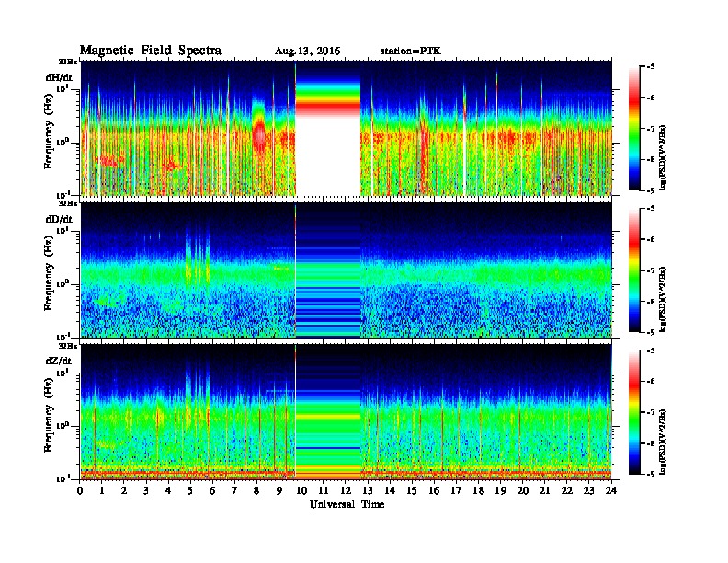Click the striped data gap in the dD/dt spectrogram
The image size is (728, 563).
[x=328, y=270]
